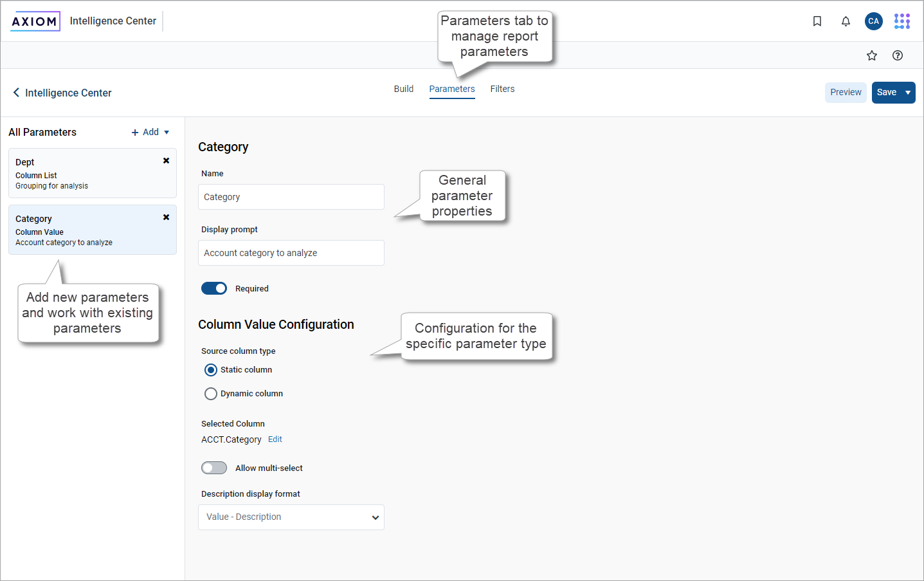
Task: Open the notifications bell
Action: point(846,21)
